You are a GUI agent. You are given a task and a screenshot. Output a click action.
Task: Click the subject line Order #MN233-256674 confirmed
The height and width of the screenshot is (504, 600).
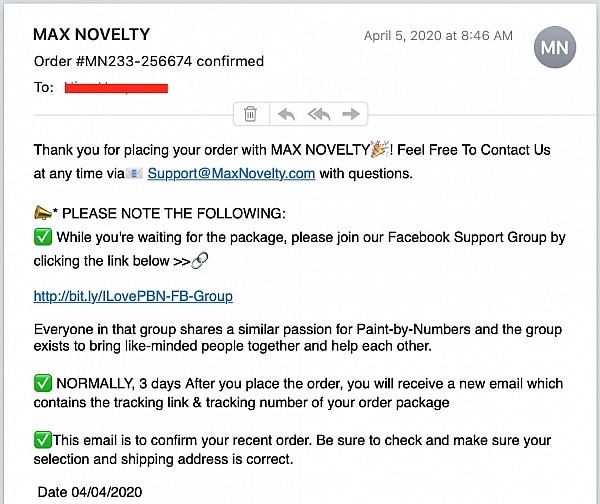[x=149, y=61]
